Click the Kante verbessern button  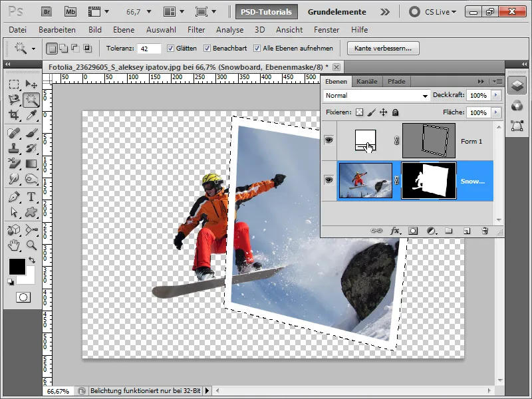[383, 48]
